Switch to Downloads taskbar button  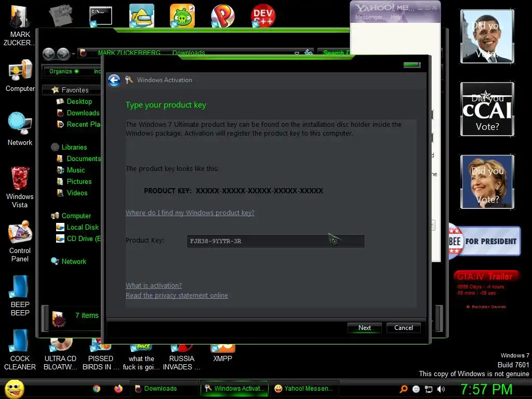click(x=164, y=389)
